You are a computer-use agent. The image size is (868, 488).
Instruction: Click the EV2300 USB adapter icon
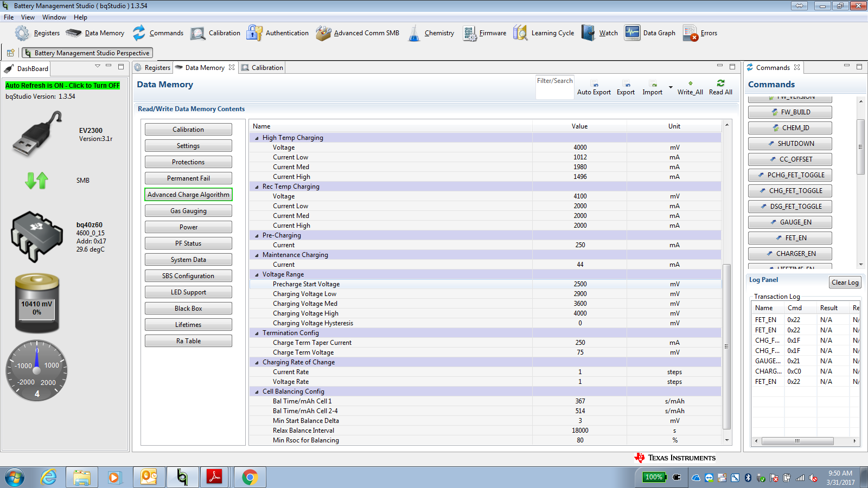click(x=37, y=134)
